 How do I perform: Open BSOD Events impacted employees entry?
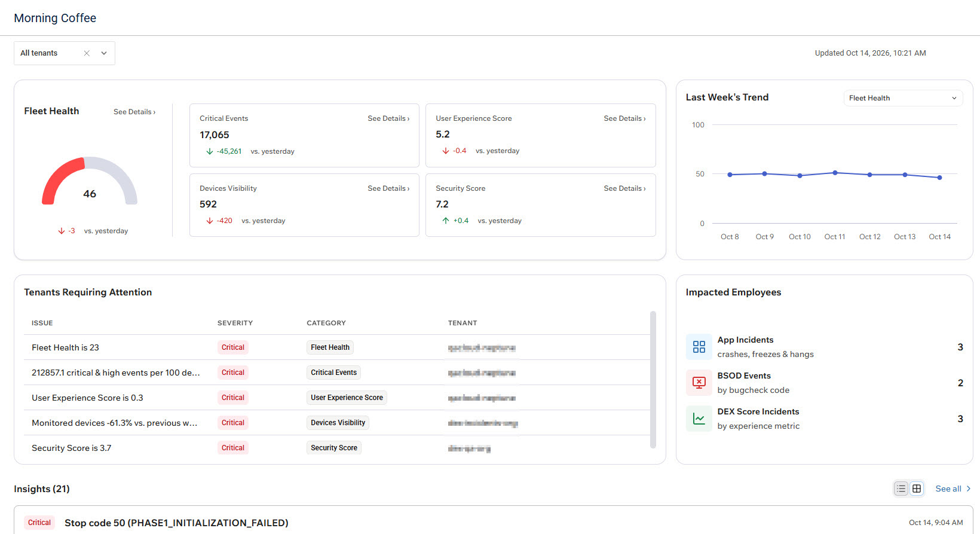[825, 383]
